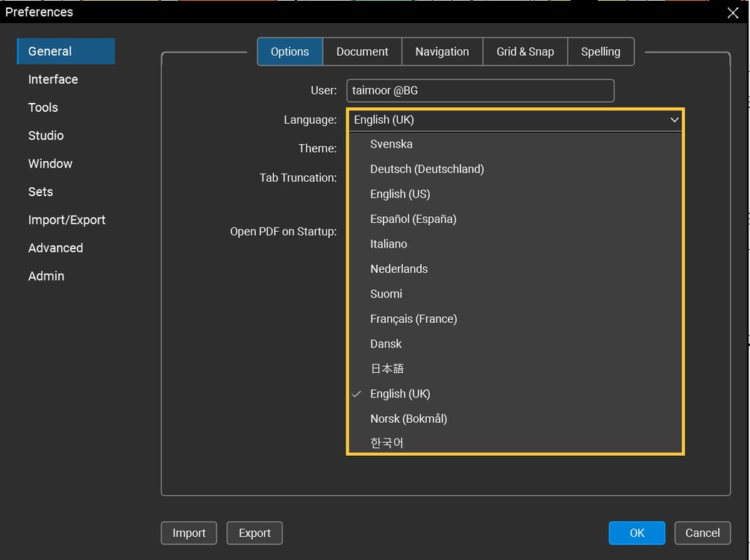The image size is (750, 560).
Task: Click the Import button
Action: (x=188, y=533)
